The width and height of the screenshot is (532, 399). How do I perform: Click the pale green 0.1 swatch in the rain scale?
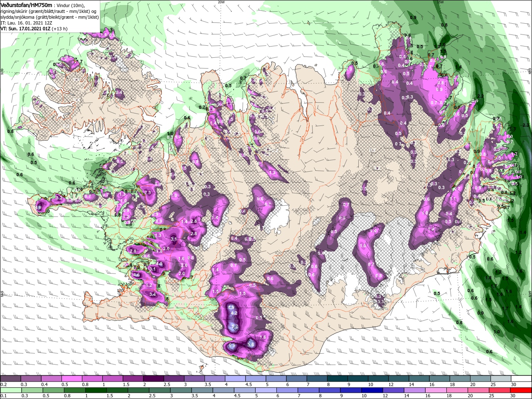click(x=10, y=390)
